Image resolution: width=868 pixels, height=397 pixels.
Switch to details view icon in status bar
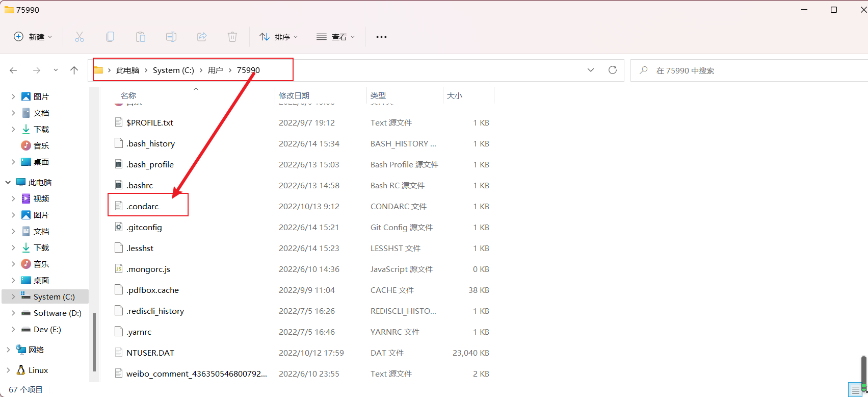point(855,390)
